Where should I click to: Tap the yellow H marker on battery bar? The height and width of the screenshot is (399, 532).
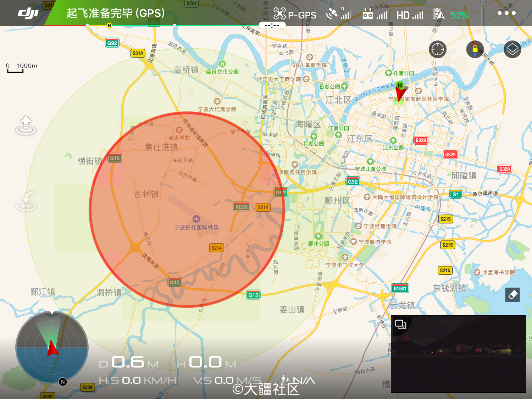(109, 25)
